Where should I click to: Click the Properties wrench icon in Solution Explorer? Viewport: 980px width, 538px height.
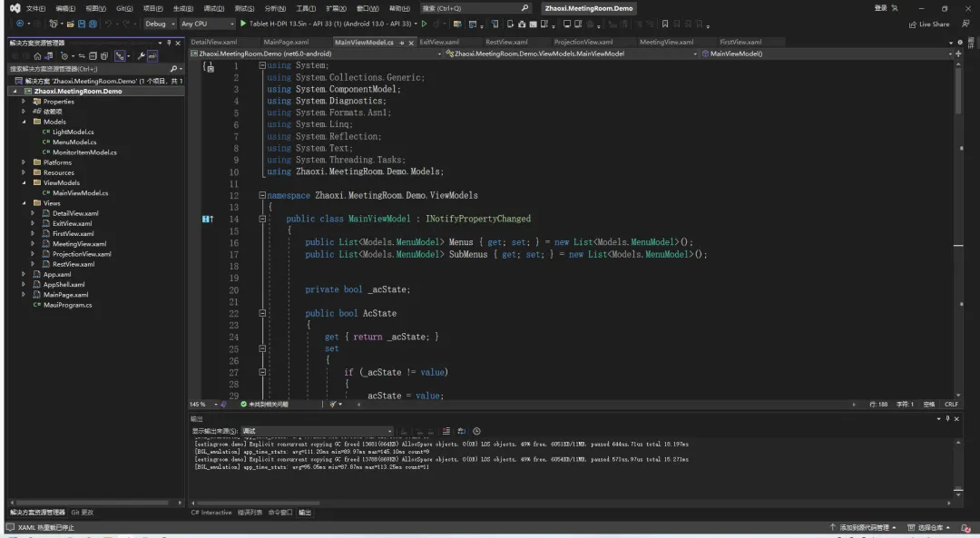pos(142,56)
